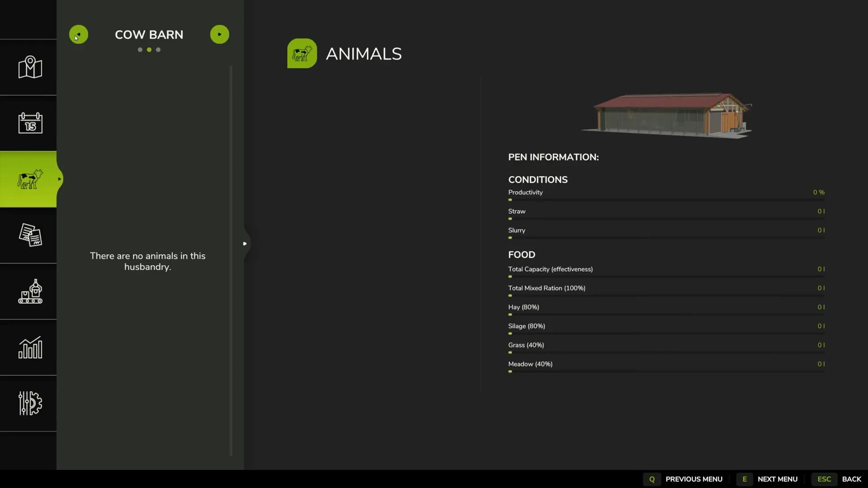Open the calendar page in the sidebar
This screenshot has width=868, height=488.
(x=30, y=123)
